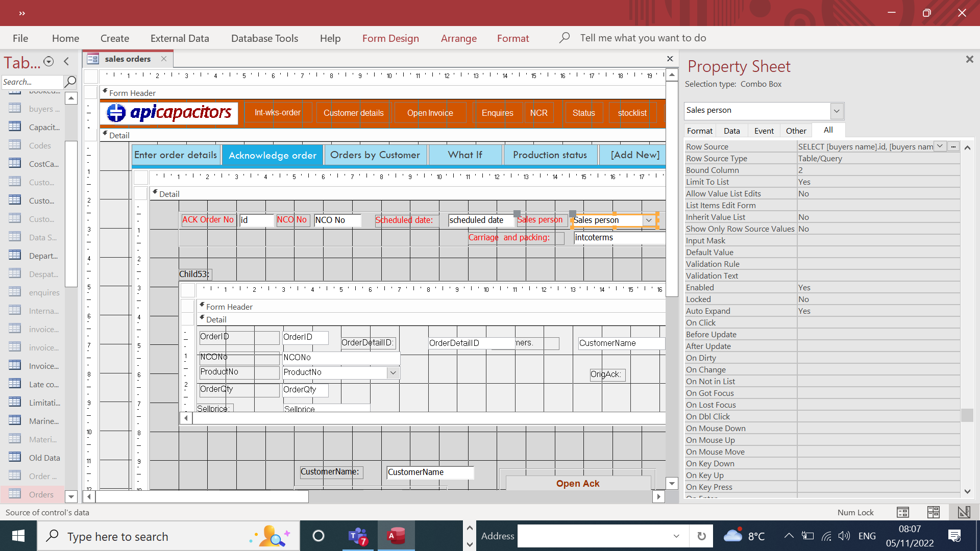Viewport: 980px width, 551px height.
Task: Open the Capacit... table in navigation pane
Action: [x=35, y=127]
